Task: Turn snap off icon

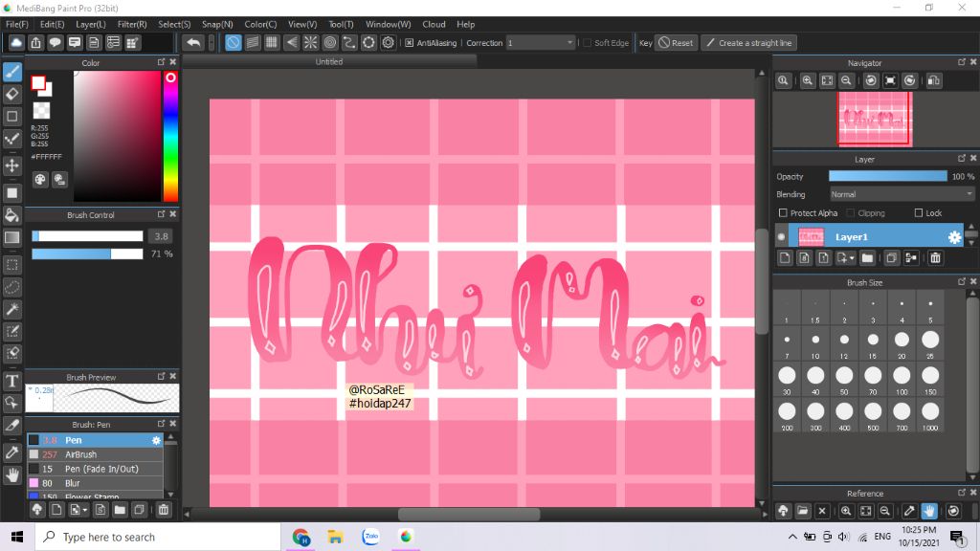Action: pyautogui.click(x=234, y=42)
